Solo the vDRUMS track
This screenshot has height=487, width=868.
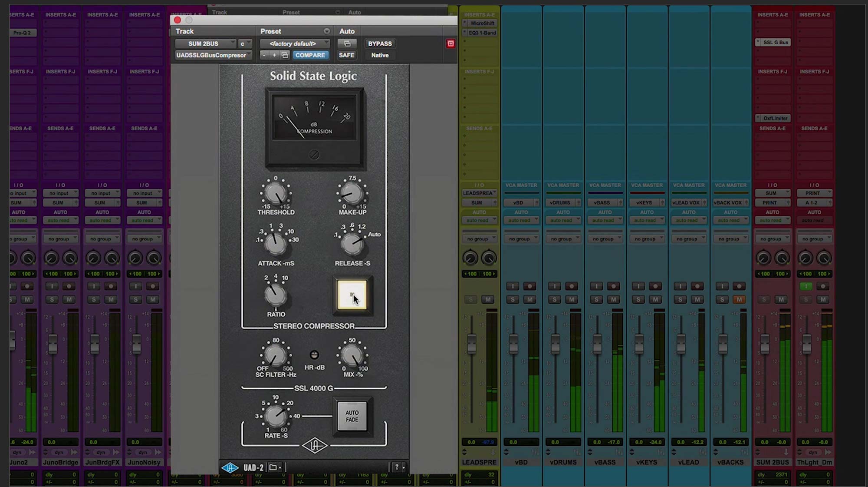point(554,299)
